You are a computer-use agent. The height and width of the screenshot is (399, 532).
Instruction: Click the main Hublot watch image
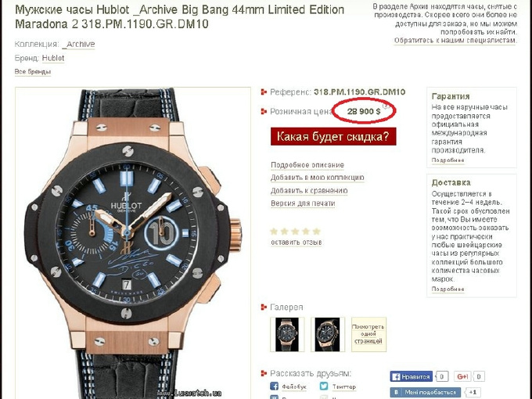pos(133,243)
